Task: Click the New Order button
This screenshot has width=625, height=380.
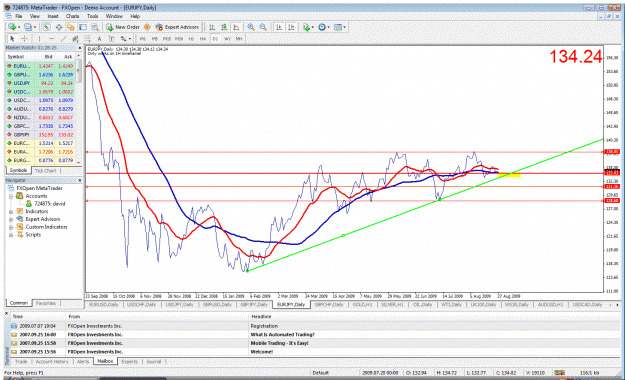Action: pyautogui.click(x=123, y=27)
